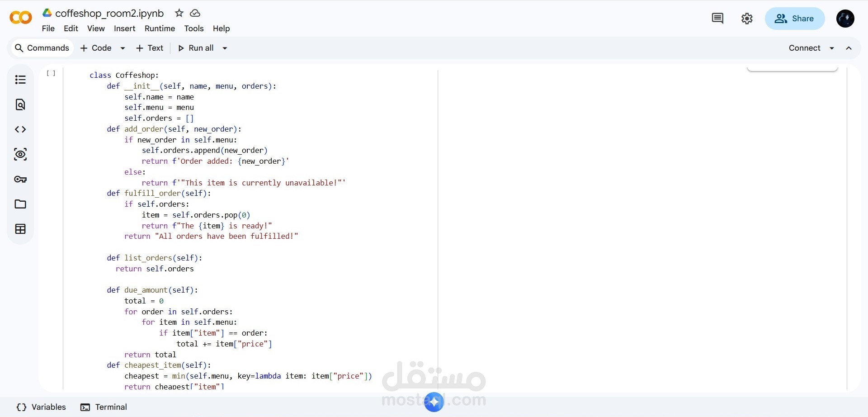Add a new Text cell
The height and width of the screenshot is (417, 868).
click(150, 48)
